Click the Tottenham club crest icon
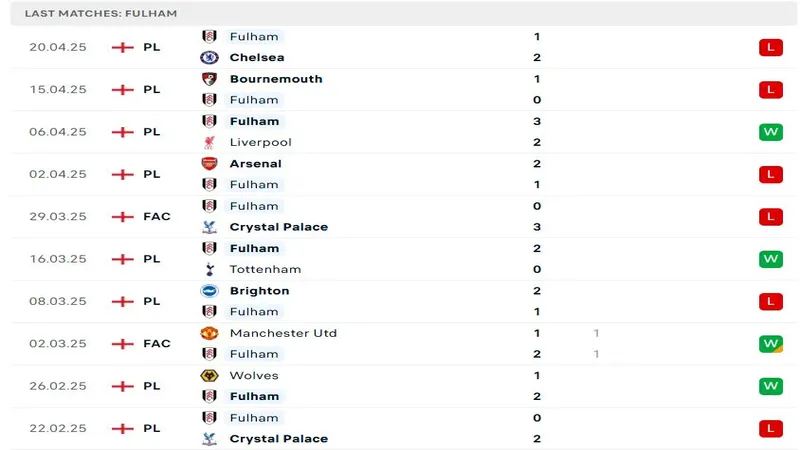The height and width of the screenshot is (450, 800). pyautogui.click(x=209, y=269)
